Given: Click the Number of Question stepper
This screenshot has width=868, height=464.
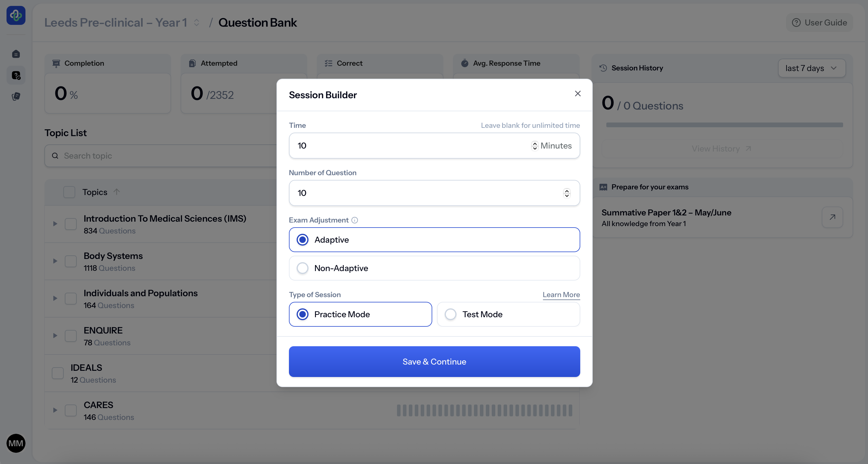Looking at the screenshot, I should 566,193.
